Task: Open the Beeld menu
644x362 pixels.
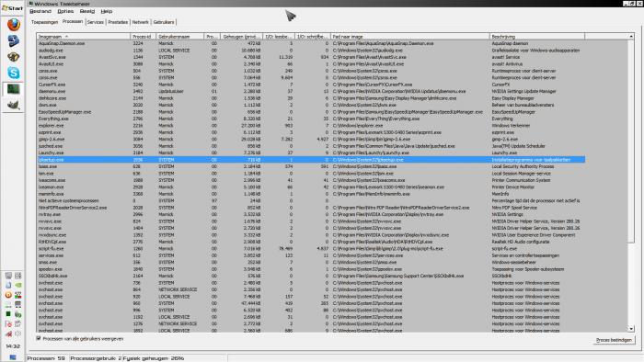Action: click(87, 11)
